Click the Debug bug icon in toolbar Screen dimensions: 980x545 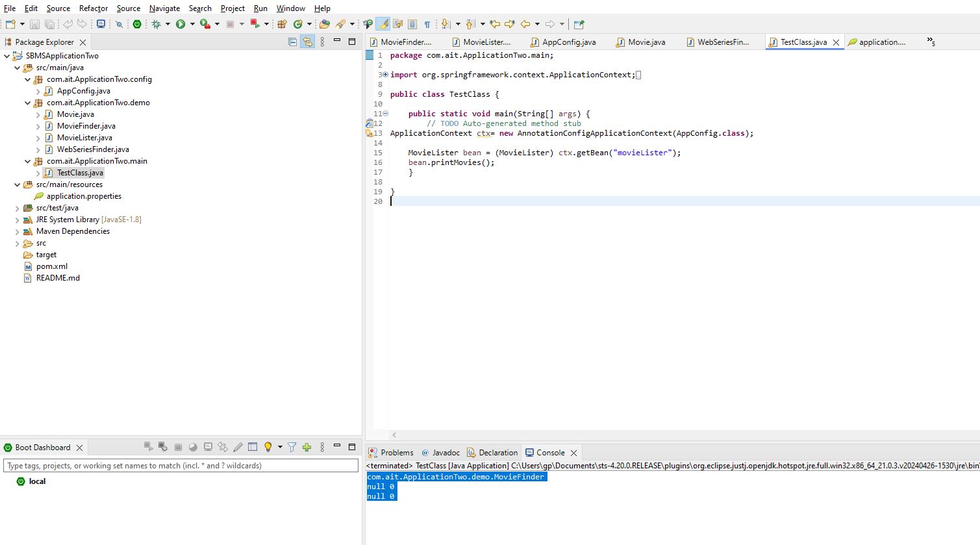coord(156,24)
